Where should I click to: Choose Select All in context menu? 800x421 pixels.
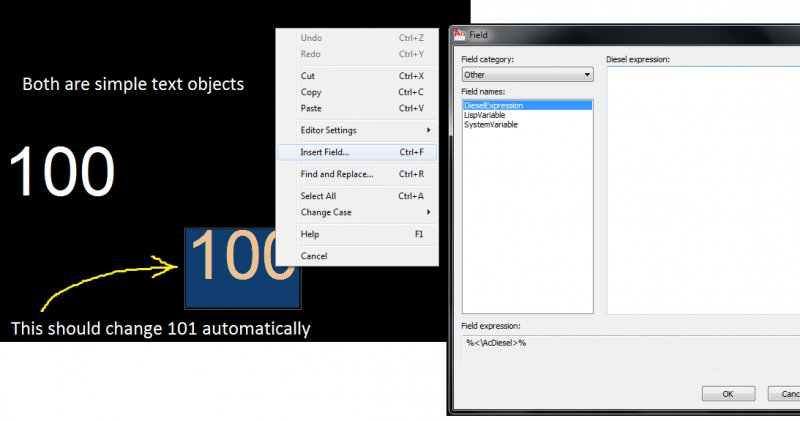tap(357, 196)
